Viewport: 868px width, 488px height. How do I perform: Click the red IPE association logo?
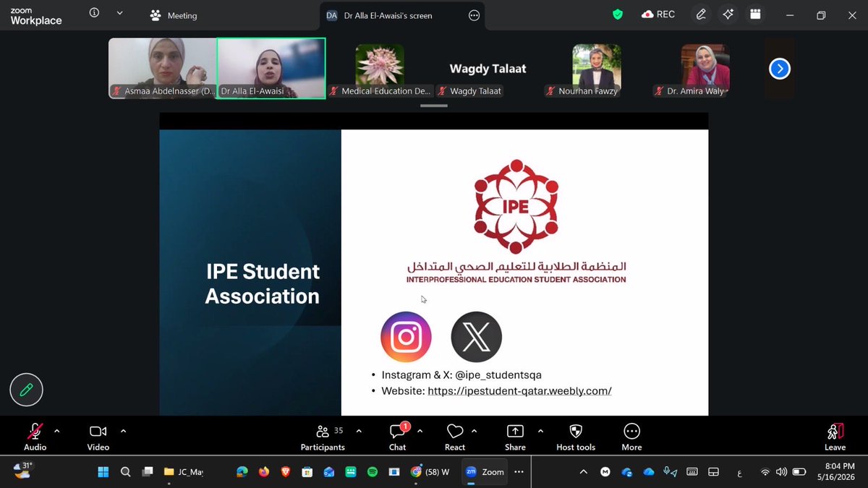(516, 206)
